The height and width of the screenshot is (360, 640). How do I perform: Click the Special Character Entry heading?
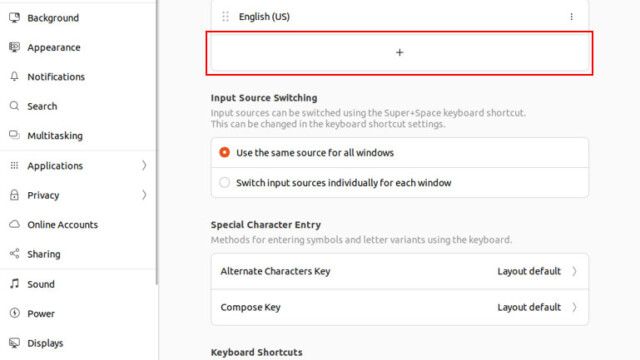point(266,224)
